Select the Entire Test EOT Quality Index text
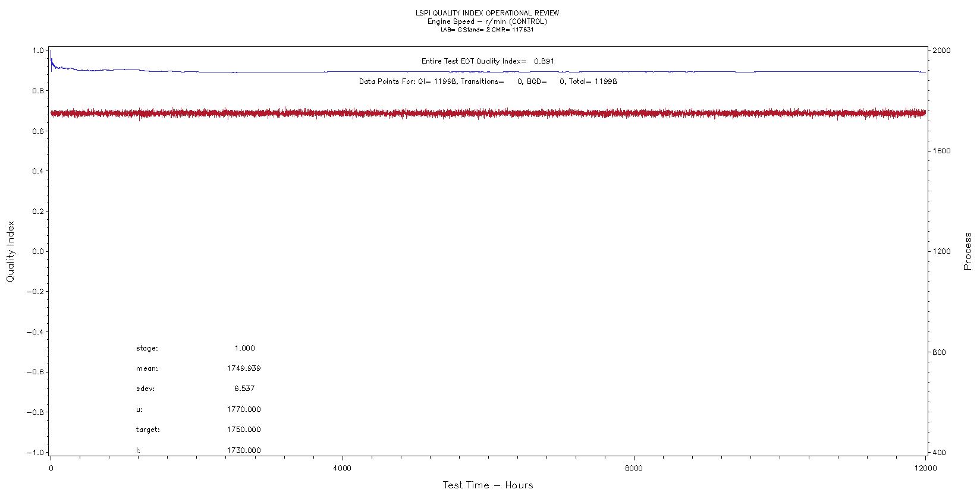Screen dimensions: 980x502 pos(488,61)
